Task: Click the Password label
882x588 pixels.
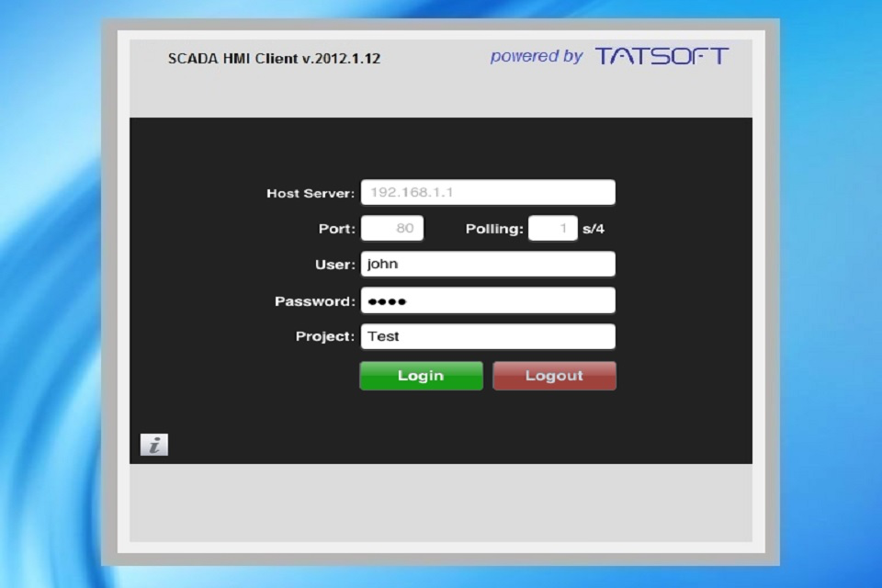Action: pos(315,301)
